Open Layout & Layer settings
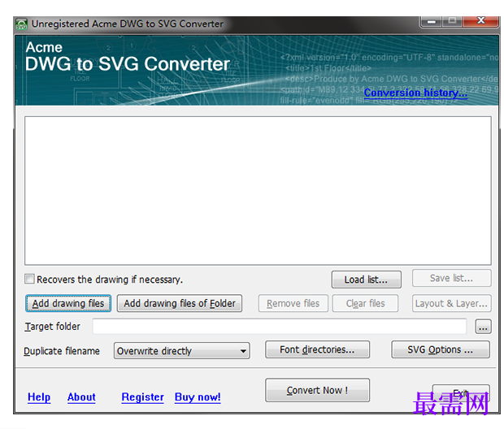Screen dimensions: 504x429 pyautogui.click(x=451, y=303)
